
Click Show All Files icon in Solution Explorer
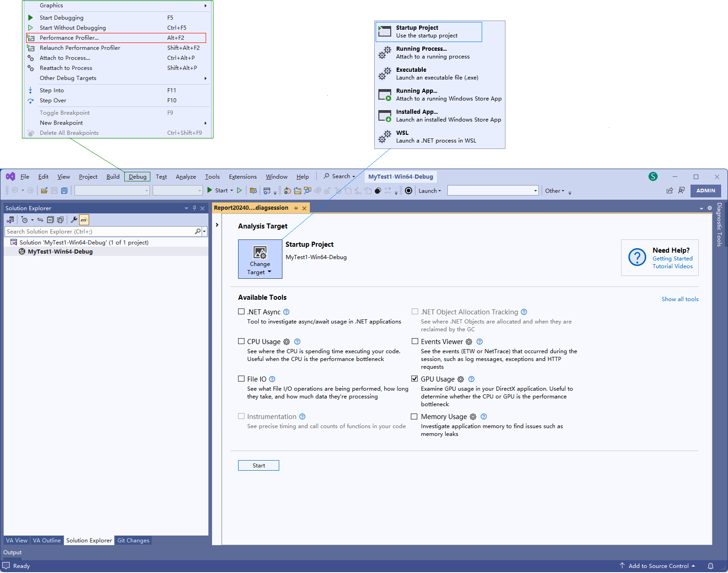tap(60, 220)
